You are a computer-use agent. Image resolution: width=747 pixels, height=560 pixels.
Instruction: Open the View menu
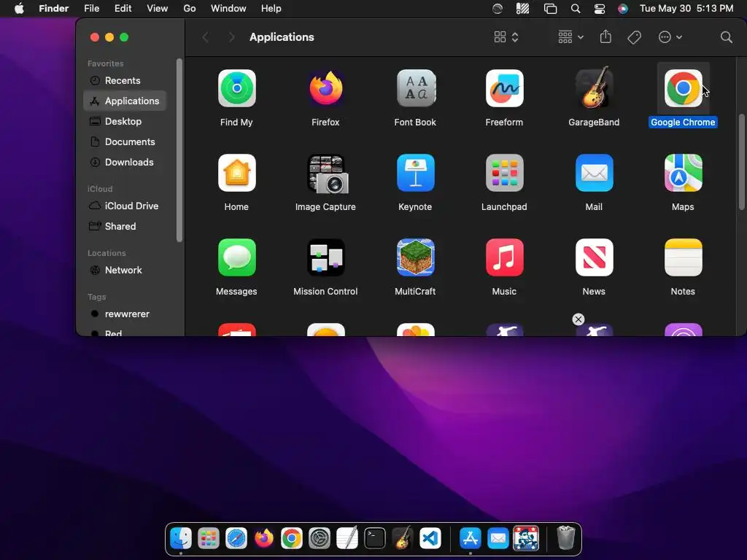158,9
